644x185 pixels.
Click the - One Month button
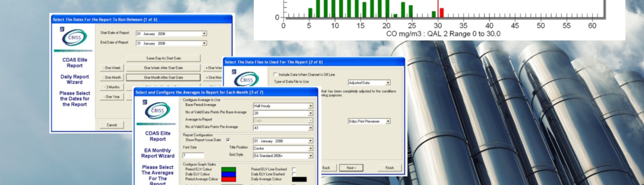coord(112,77)
